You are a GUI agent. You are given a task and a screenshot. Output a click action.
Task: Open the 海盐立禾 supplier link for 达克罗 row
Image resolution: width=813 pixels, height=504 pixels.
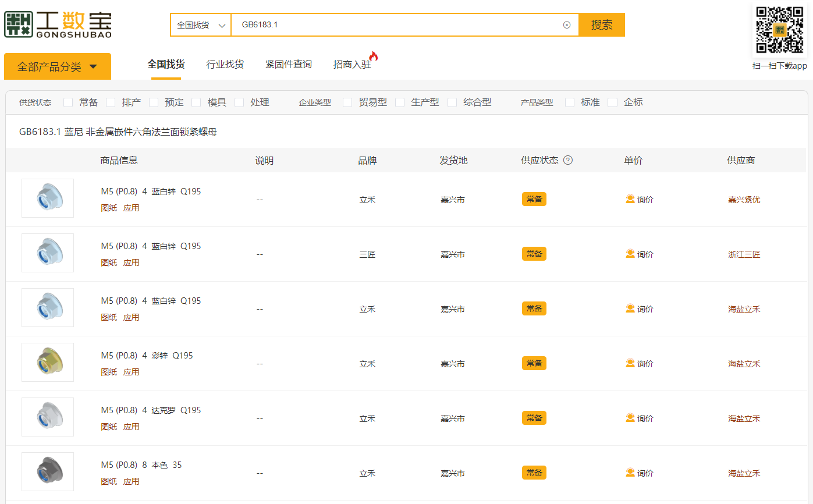coord(744,418)
